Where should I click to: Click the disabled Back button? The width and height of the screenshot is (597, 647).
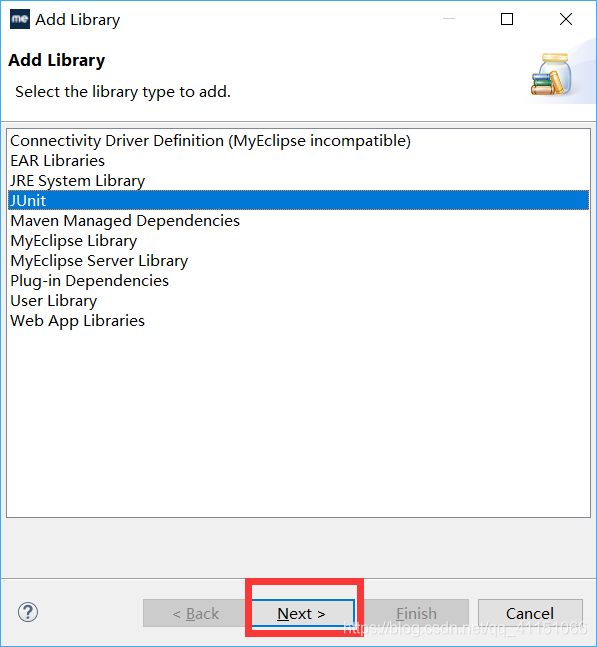tap(195, 614)
